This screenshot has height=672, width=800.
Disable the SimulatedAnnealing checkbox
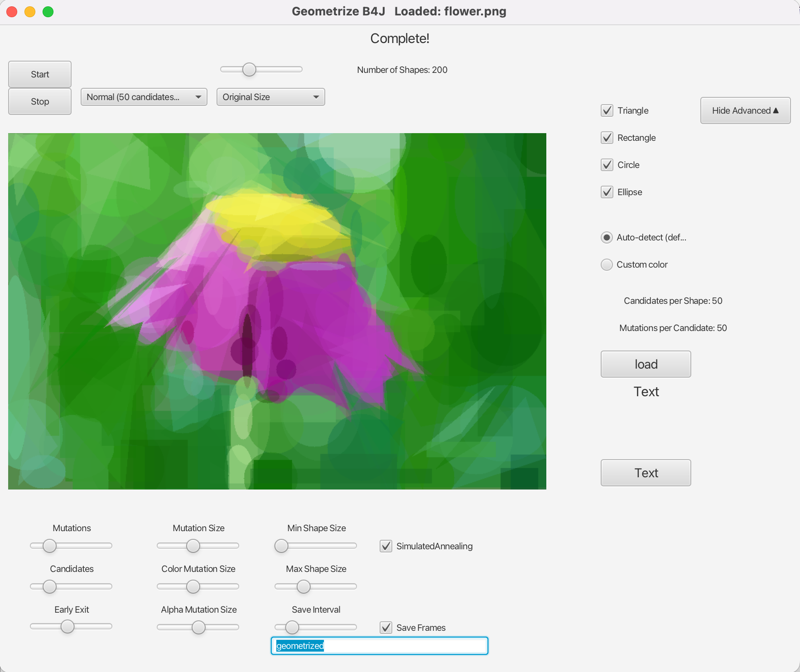(x=386, y=546)
